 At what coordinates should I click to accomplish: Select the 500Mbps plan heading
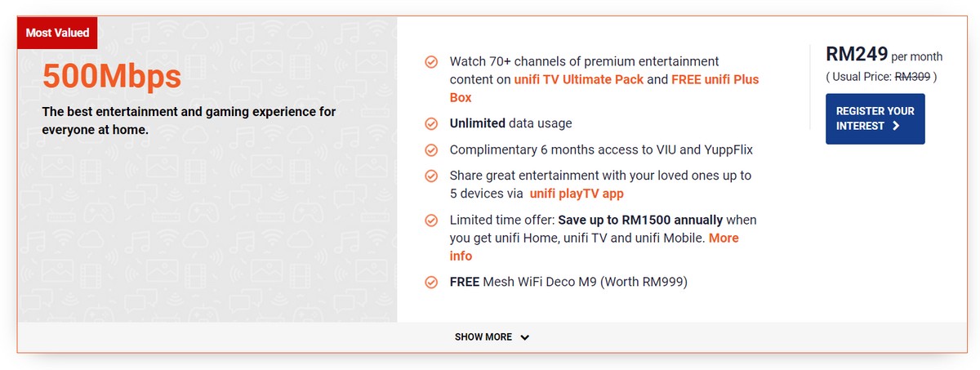(112, 77)
